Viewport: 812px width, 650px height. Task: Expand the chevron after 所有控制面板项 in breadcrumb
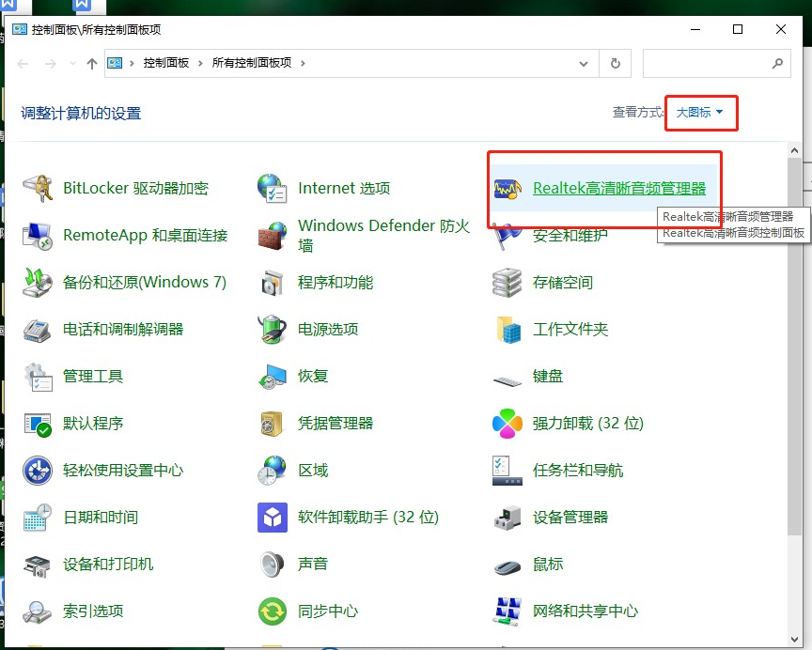click(304, 63)
